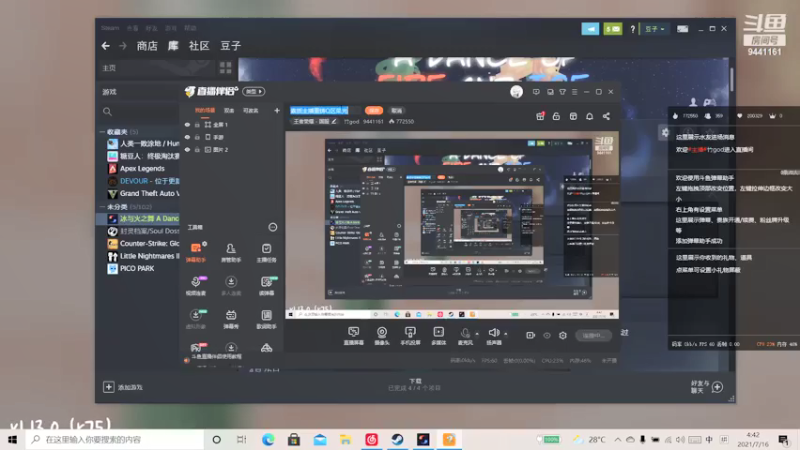Open the 弹幕助手 danmaku assistant tool
Screen dimensions: 800x450
tap(196, 252)
